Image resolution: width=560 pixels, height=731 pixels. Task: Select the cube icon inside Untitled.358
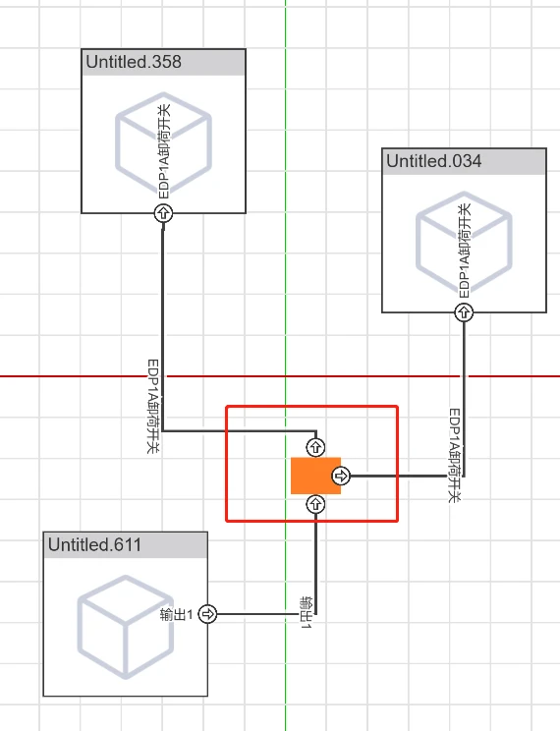163,143
